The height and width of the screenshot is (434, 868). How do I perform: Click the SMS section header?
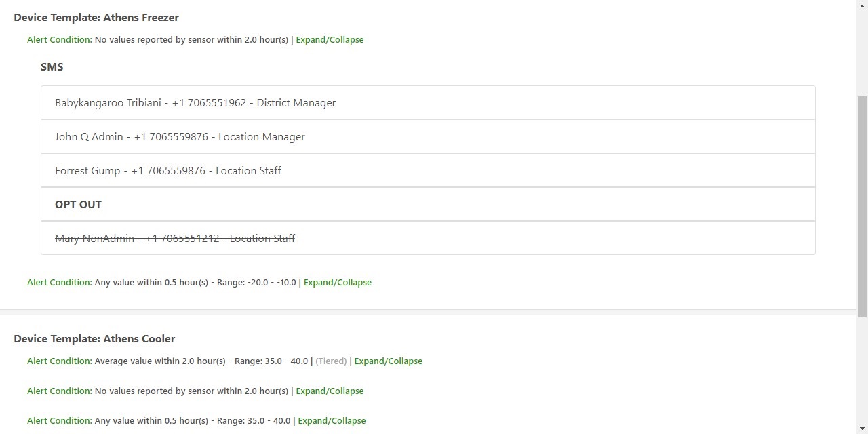tap(52, 66)
